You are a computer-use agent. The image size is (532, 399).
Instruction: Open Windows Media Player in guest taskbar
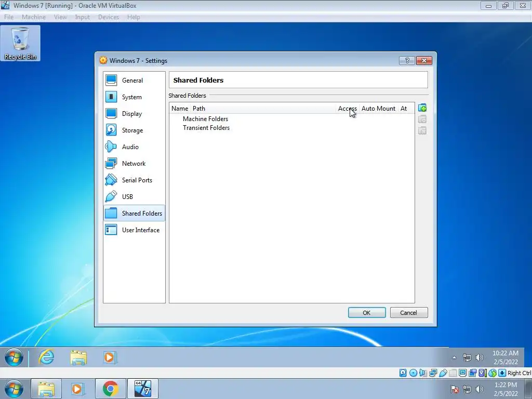click(110, 357)
